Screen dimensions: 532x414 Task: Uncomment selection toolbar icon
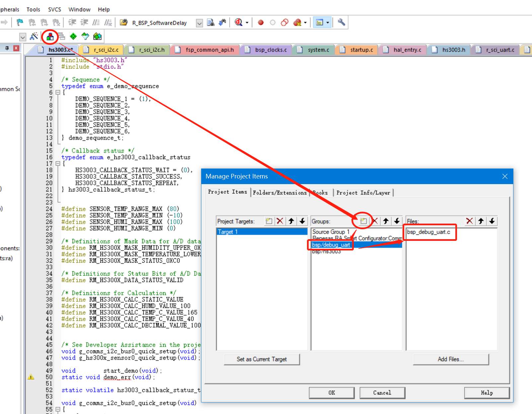click(108, 22)
